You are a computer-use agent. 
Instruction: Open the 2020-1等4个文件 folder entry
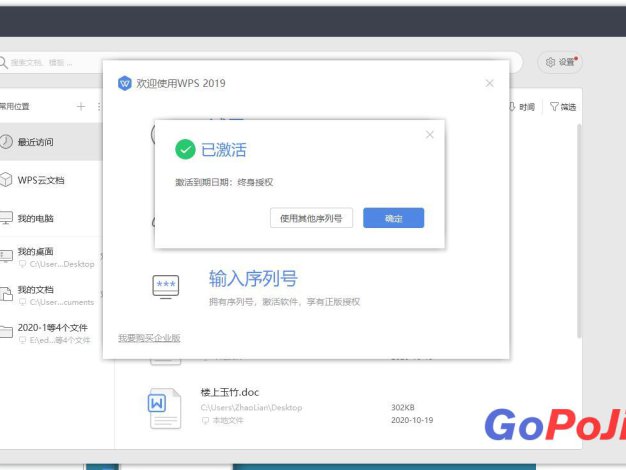point(51,333)
